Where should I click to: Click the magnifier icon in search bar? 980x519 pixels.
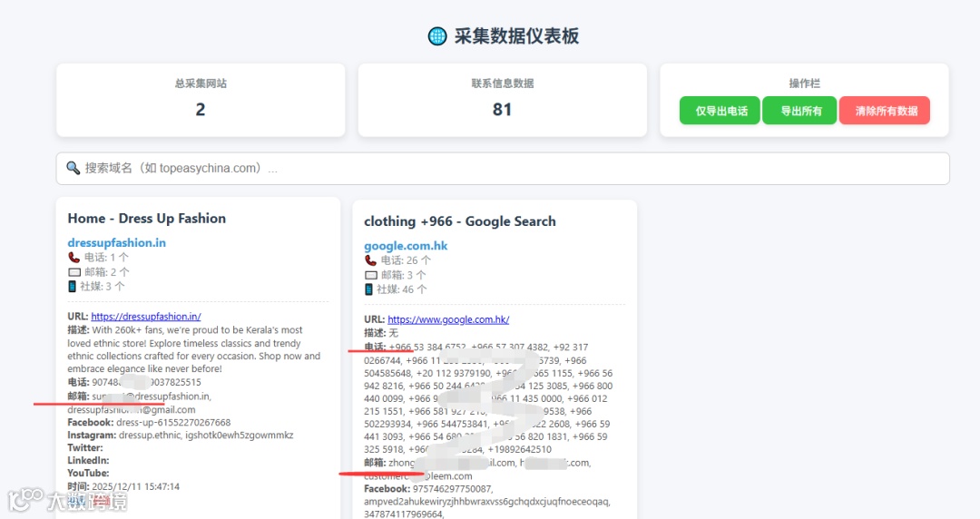(73, 168)
